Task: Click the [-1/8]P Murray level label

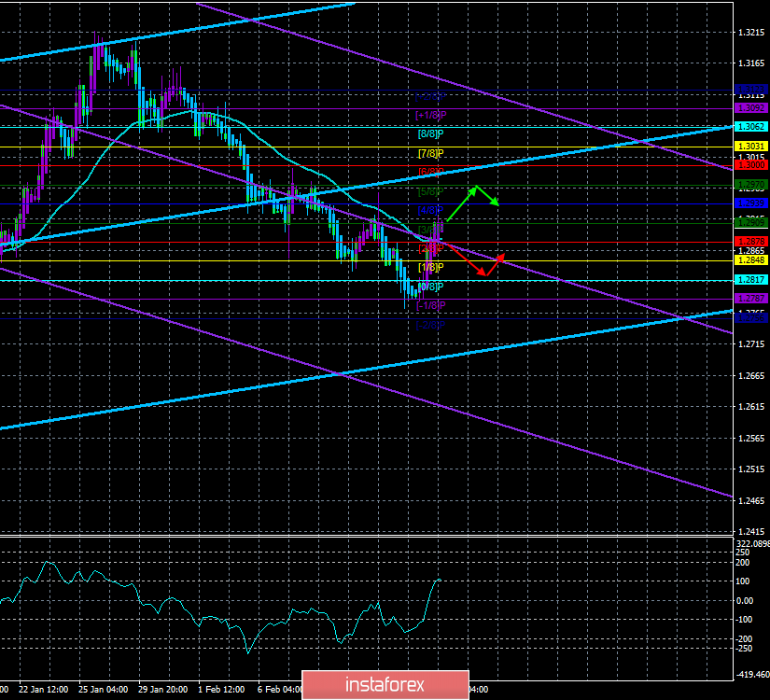Action: [x=430, y=306]
